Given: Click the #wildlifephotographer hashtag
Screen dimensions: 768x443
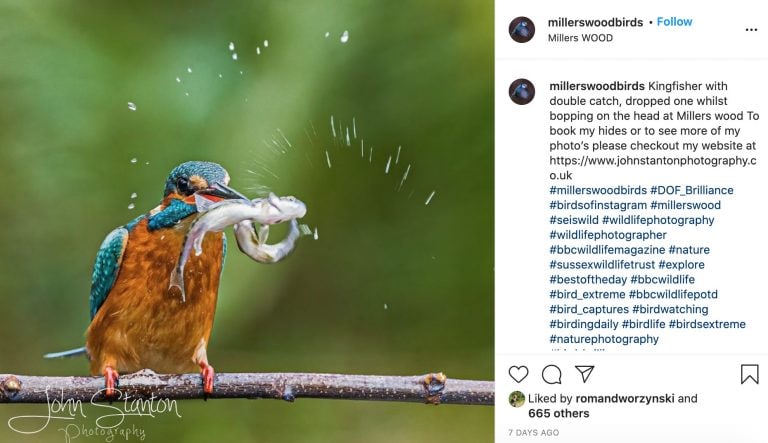Looking at the screenshot, I should 607,235.
